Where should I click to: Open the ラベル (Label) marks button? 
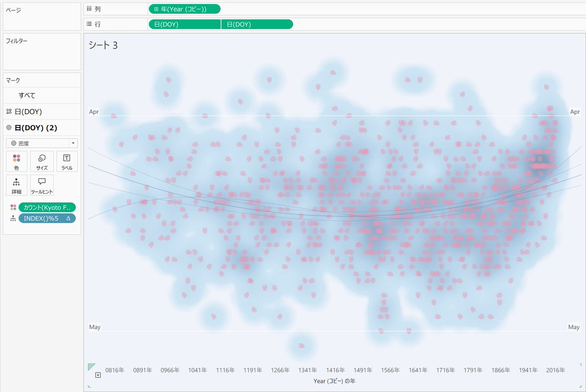coord(67,161)
